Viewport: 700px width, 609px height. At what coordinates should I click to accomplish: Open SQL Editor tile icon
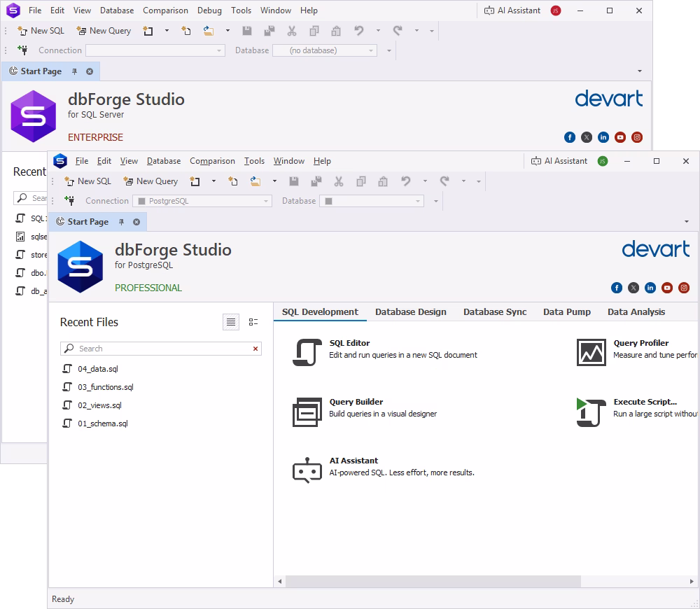(x=307, y=352)
